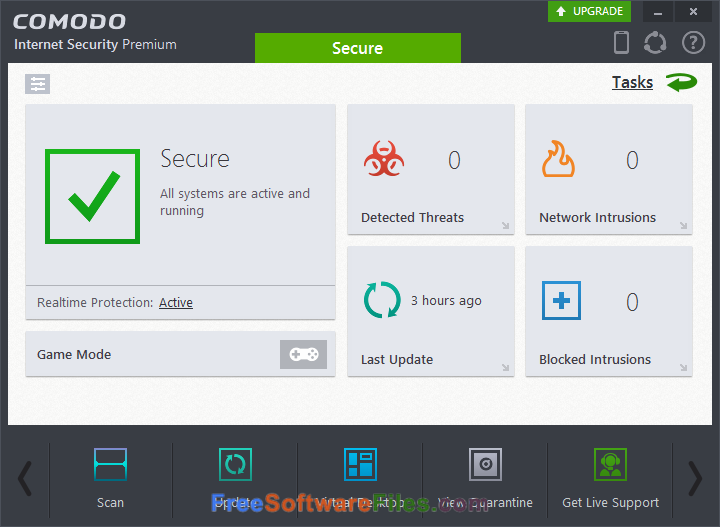Expand Blocked Intrusions tile via corner arrow

[x=684, y=367]
